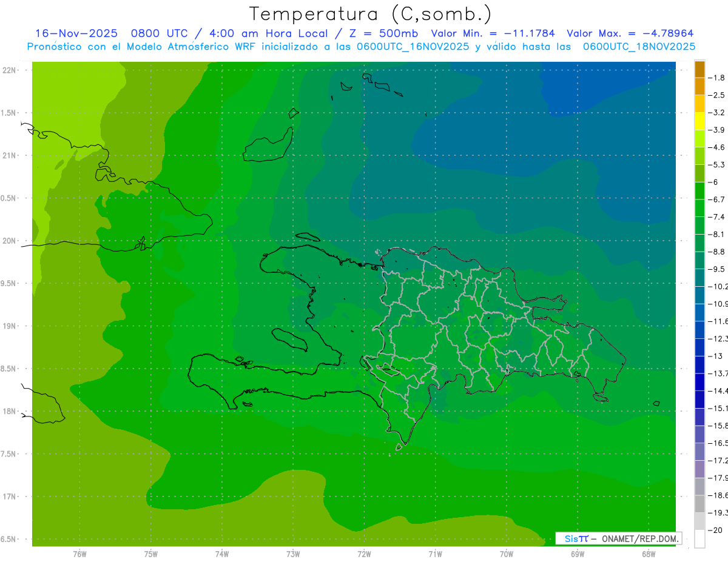Click the 74W longitude label
The height and width of the screenshot is (562, 728).
click(x=221, y=554)
